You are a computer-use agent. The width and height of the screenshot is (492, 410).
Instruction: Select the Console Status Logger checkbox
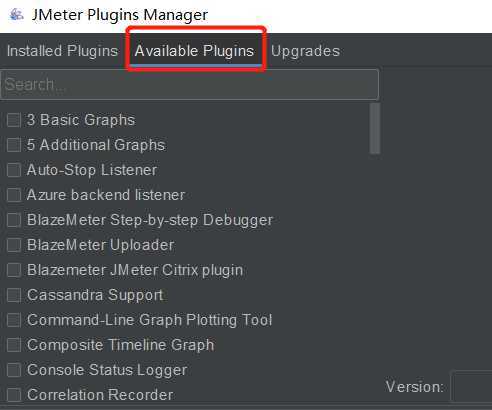coord(14,370)
